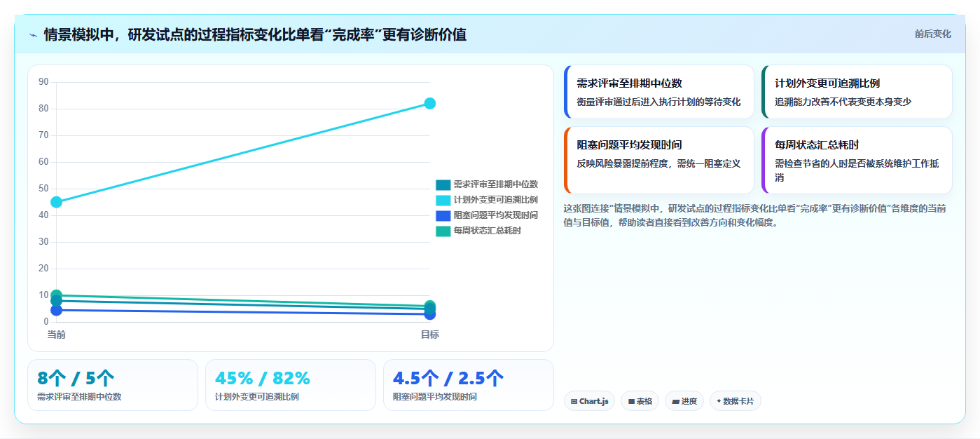
Task: Click the 当前 x-axis label
Action: pos(57,335)
